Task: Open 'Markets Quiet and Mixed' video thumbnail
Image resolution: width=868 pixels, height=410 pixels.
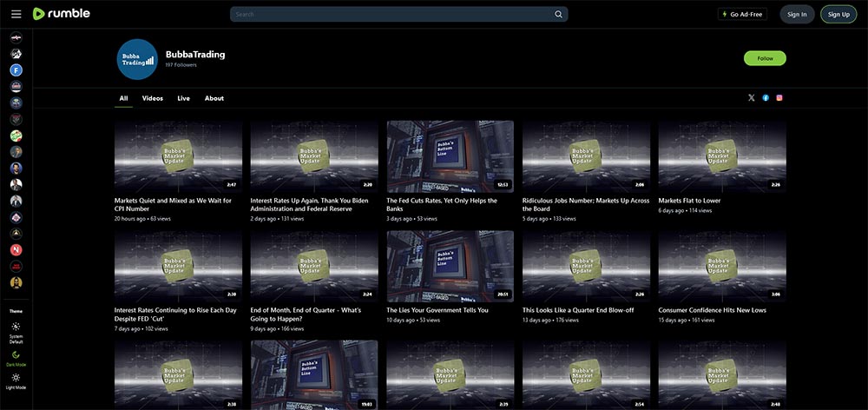Action: (178, 157)
